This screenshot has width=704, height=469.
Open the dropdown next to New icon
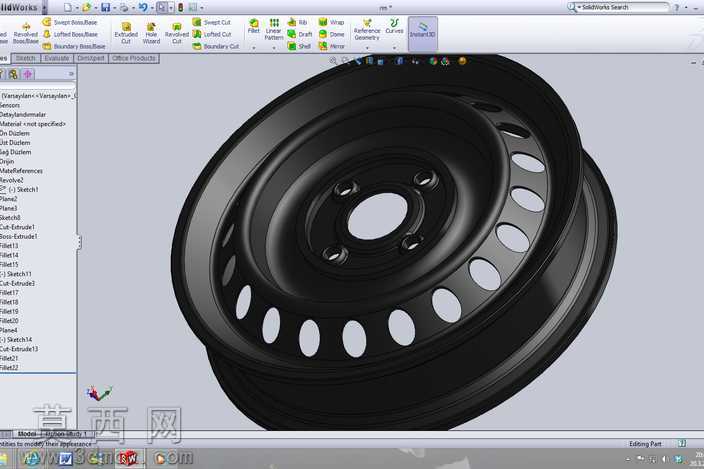(x=77, y=8)
